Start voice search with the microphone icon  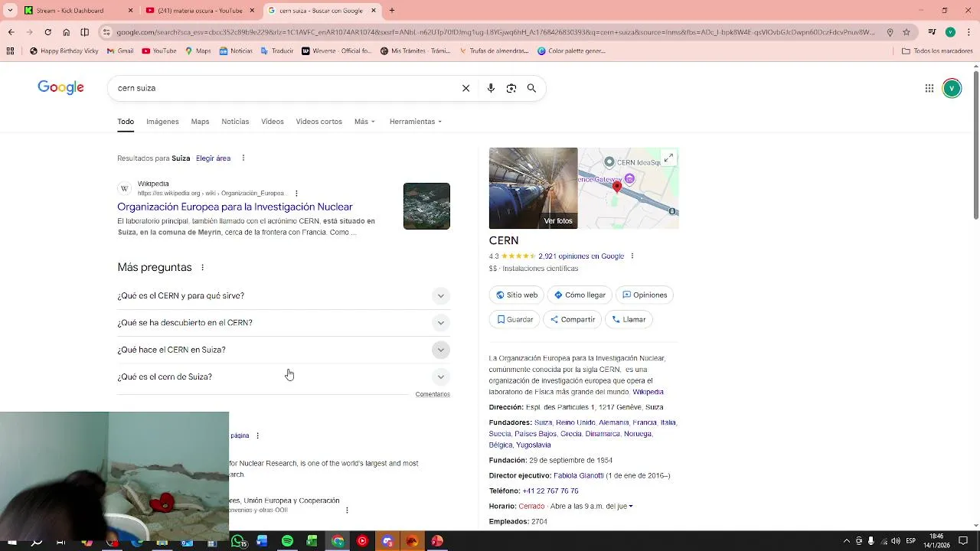click(491, 88)
